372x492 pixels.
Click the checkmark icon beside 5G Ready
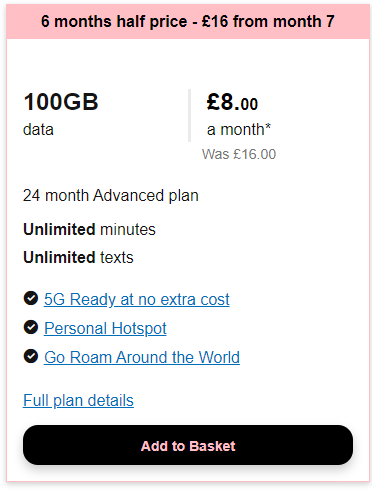pyautogui.click(x=31, y=298)
